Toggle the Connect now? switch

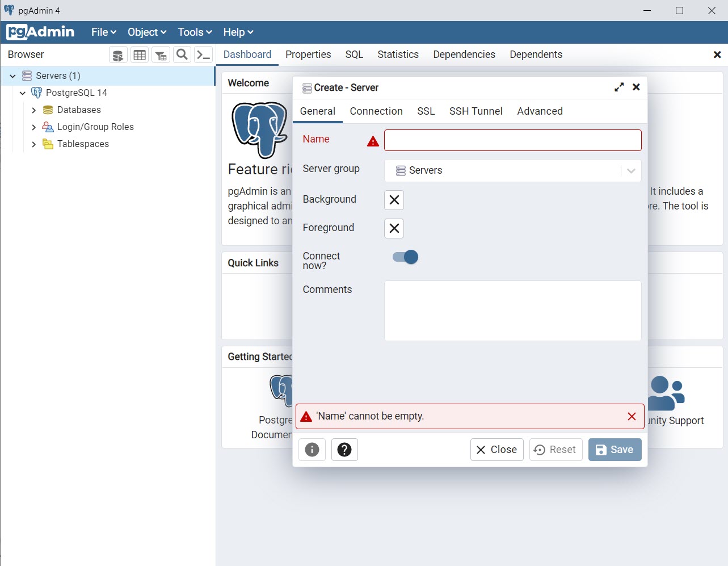[x=405, y=257]
